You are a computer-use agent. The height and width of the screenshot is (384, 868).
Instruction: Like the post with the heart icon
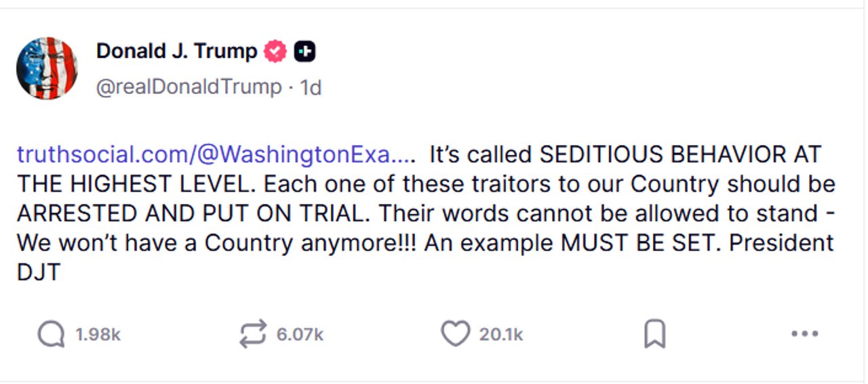[x=455, y=334]
